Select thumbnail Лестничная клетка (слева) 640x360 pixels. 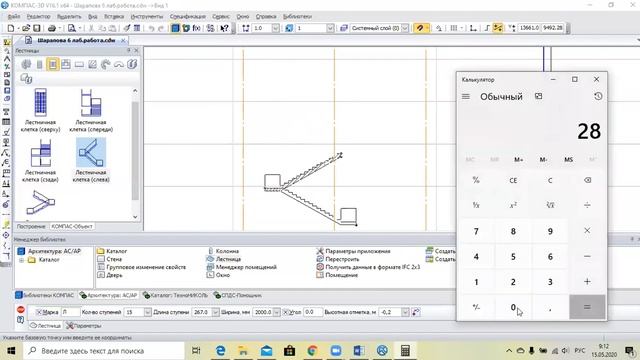click(91, 160)
